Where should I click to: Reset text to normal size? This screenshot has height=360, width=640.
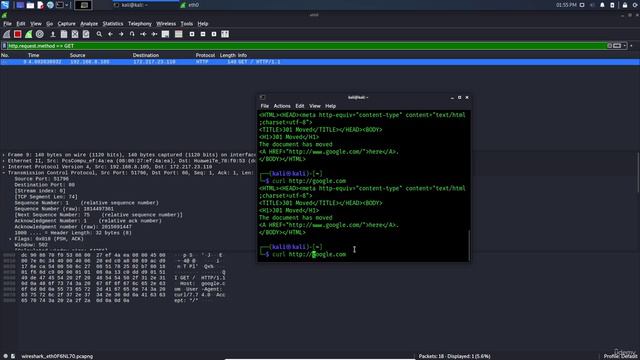pyautogui.click(x=214, y=34)
